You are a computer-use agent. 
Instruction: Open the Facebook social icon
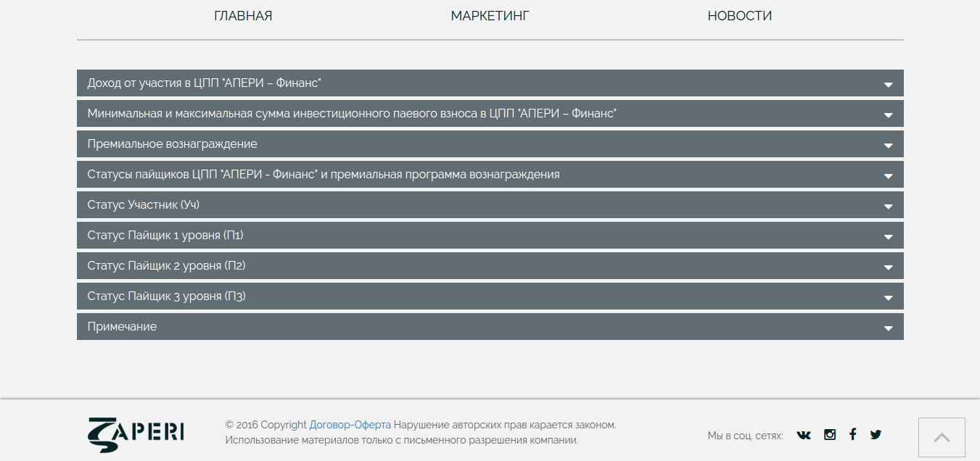pos(852,433)
